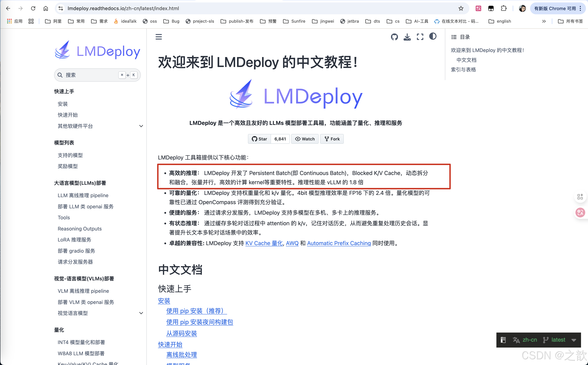
Task: Expand 其他软硬件平台 section
Action: point(141,126)
